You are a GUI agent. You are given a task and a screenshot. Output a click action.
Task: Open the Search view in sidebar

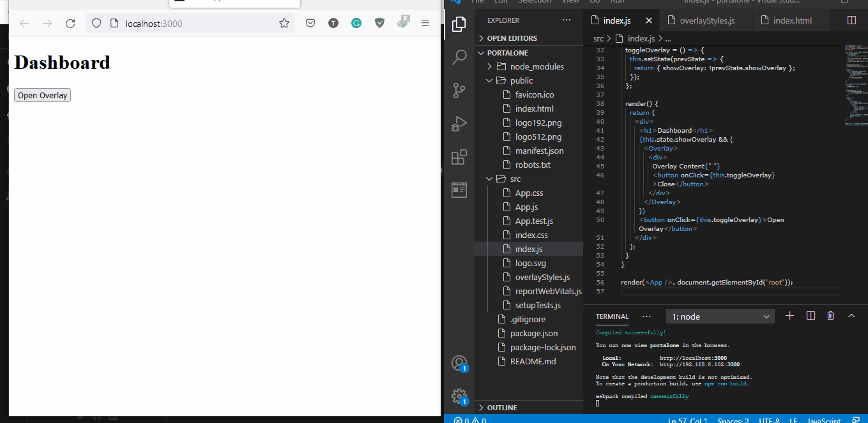(459, 57)
